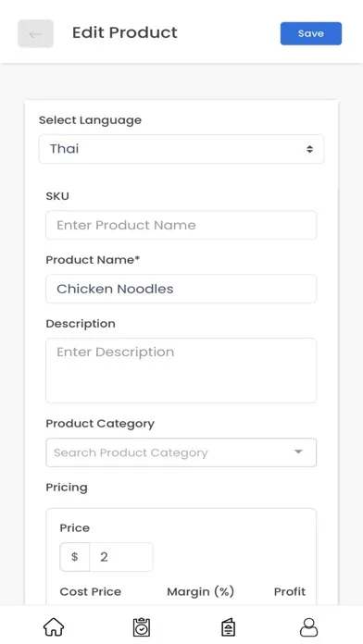Click the Profit label

tap(290, 592)
